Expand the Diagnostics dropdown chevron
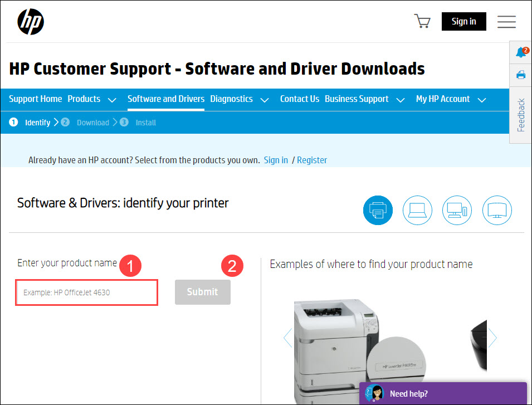 point(265,100)
